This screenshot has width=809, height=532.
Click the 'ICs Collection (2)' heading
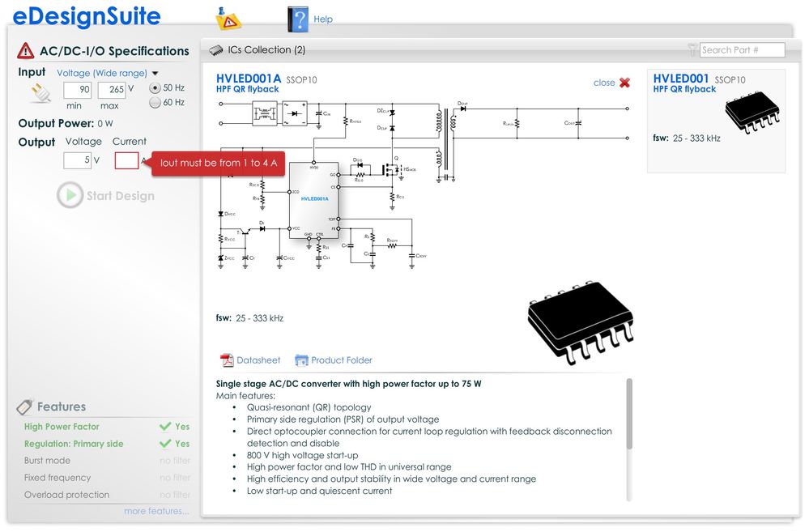(x=266, y=50)
